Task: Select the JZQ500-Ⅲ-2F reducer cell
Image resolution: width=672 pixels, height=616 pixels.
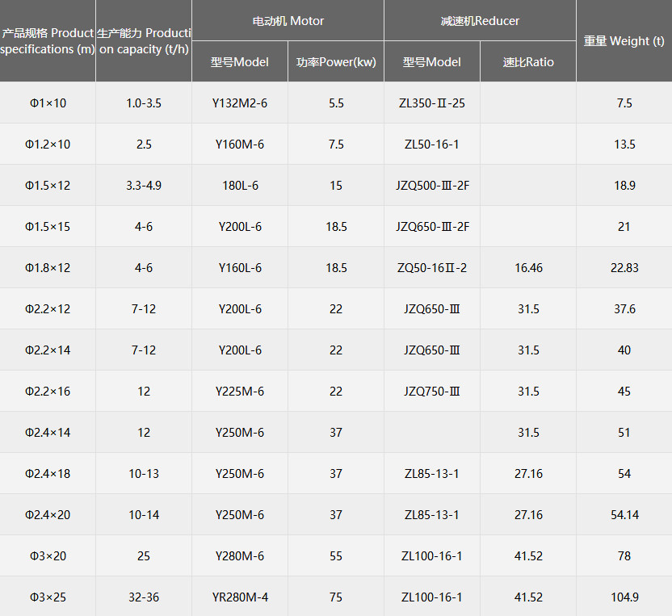Action: click(432, 186)
